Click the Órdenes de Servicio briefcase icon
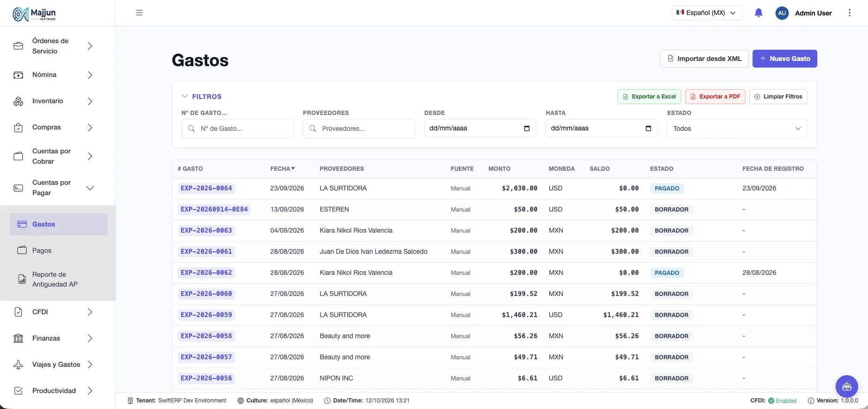Screen dimensions: 868x409 point(18,46)
